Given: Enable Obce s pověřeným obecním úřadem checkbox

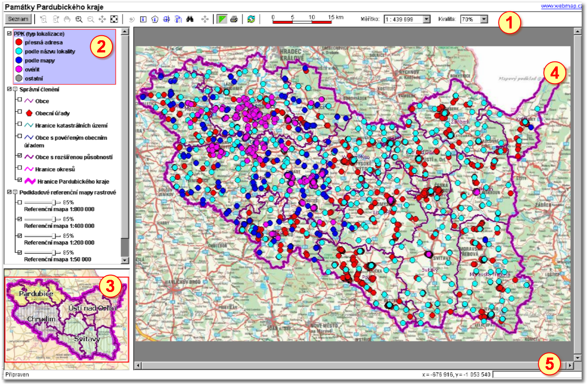Looking at the screenshot, I should pos(19,136).
